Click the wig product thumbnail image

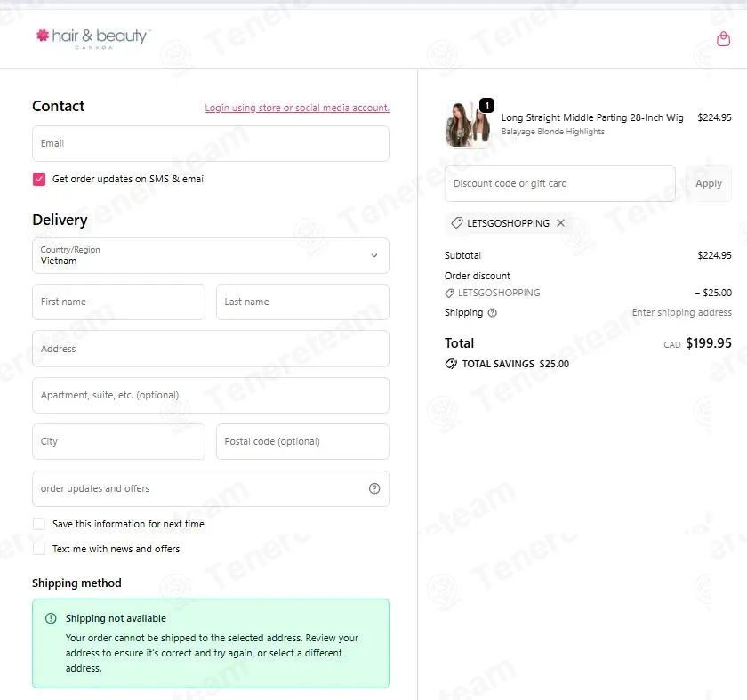(469, 124)
